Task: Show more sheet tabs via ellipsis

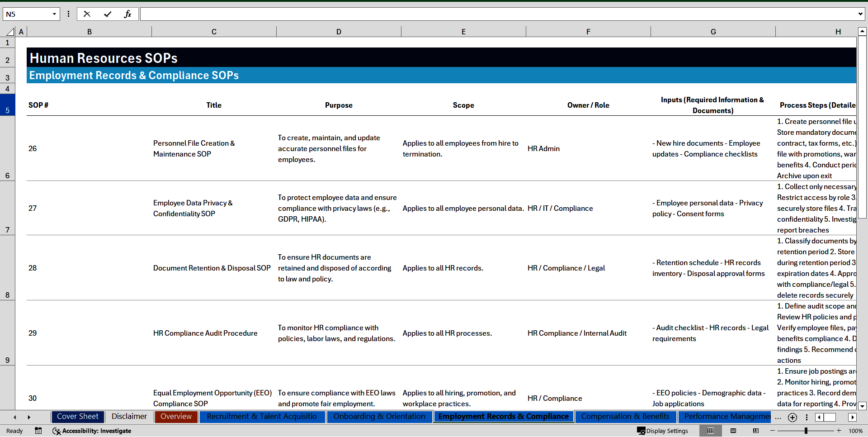Action: (778, 417)
